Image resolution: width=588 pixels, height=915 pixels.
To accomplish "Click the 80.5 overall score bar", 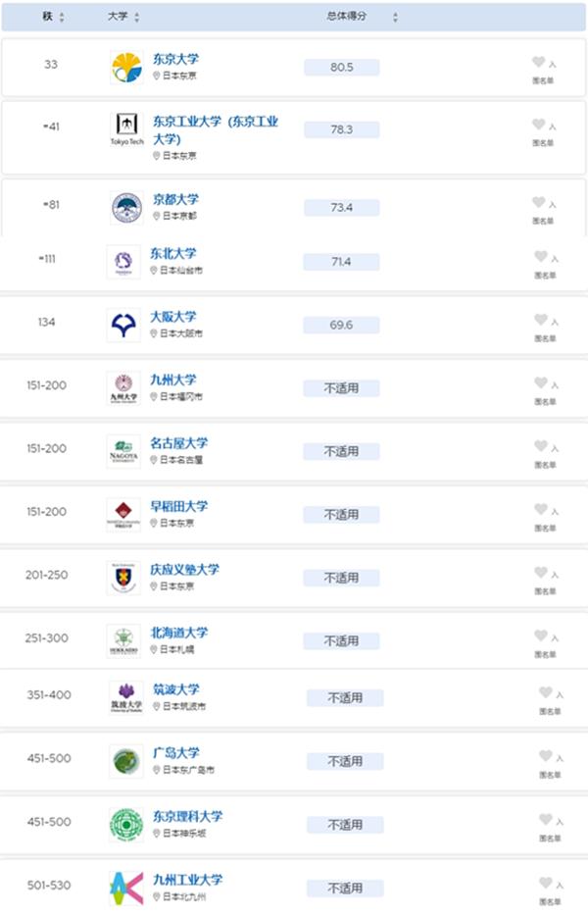I will (x=341, y=67).
